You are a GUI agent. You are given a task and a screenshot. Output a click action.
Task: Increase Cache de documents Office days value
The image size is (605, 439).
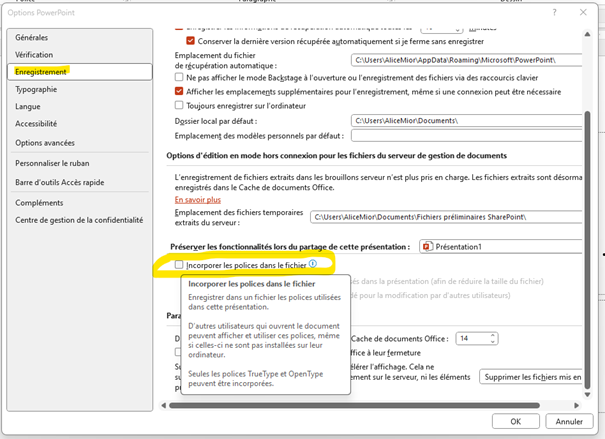point(493,335)
